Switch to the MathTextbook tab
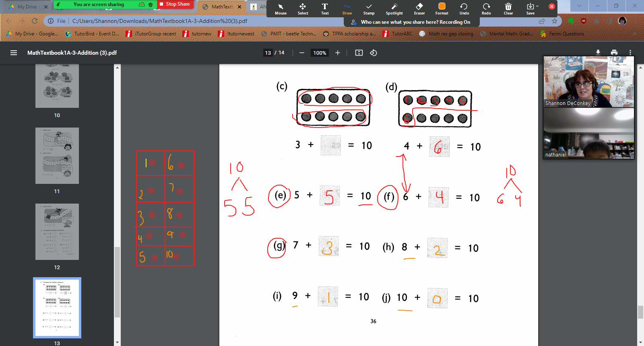Image resolution: width=644 pixels, height=346 pixels. pyautogui.click(x=222, y=7)
